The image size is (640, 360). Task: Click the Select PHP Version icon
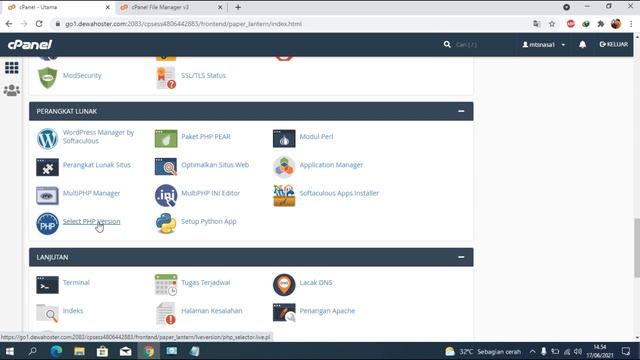pos(47,224)
